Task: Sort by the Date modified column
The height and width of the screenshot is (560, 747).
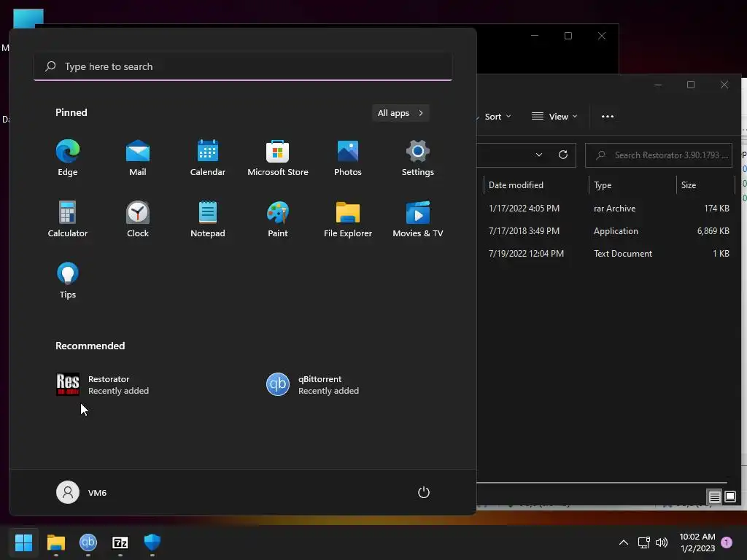Action: point(536,185)
